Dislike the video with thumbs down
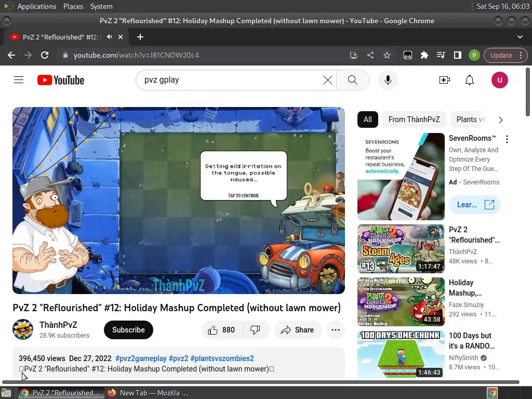Viewport: 532px width, 399px height. click(x=255, y=330)
